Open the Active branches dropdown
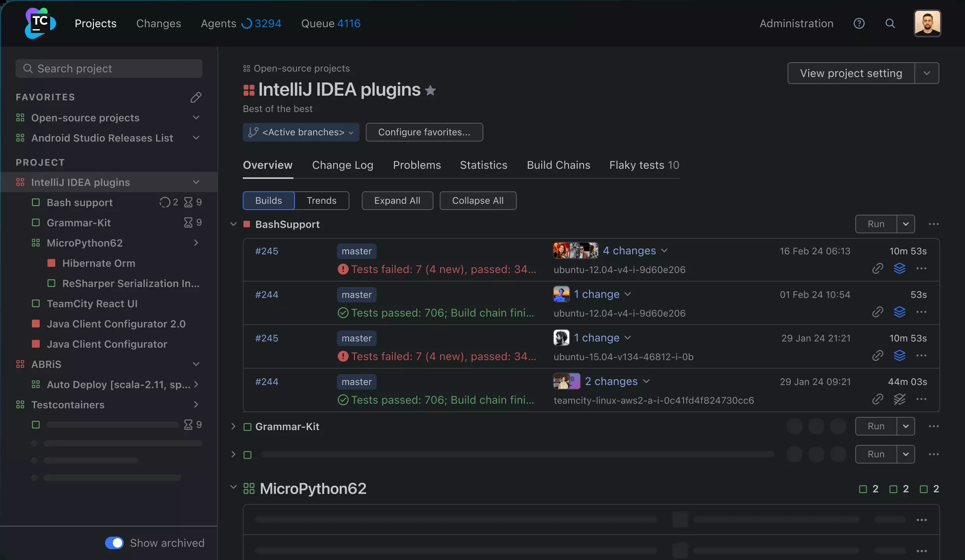 pos(301,132)
